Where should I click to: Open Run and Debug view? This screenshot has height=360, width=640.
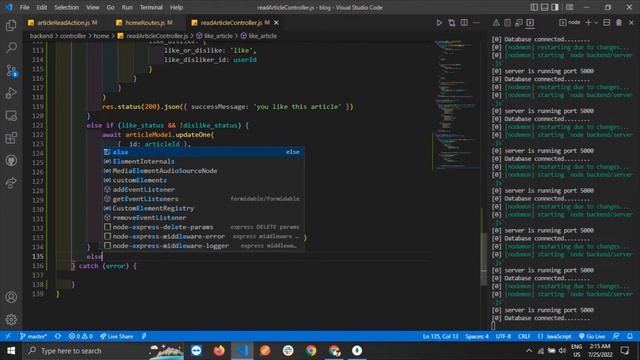(x=11, y=93)
